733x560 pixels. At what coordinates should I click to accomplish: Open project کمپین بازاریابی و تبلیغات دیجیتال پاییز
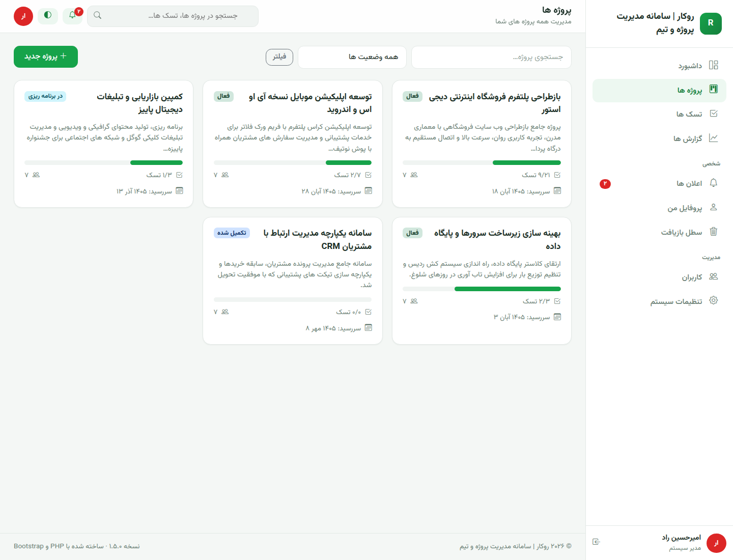click(x=139, y=103)
